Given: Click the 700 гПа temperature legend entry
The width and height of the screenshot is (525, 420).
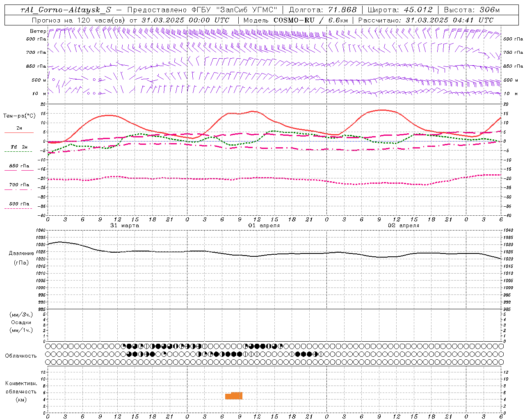Looking at the screenshot, I should pyautogui.click(x=19, y=185).
